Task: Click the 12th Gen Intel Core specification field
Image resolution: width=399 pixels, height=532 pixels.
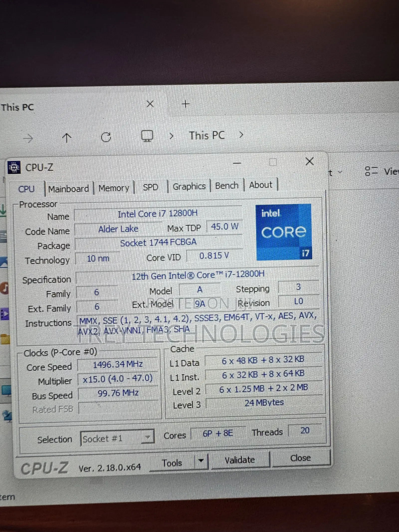Action: point(198,275)
